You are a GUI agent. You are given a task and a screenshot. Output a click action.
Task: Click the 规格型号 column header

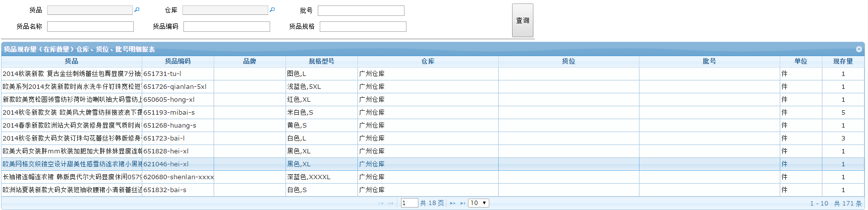[321, 62]
